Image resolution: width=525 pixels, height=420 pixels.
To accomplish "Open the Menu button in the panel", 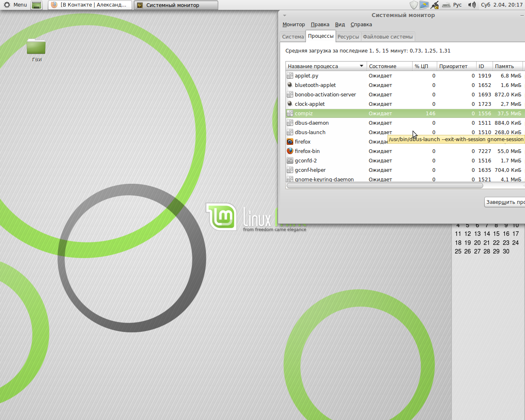I will coord(15,5).
